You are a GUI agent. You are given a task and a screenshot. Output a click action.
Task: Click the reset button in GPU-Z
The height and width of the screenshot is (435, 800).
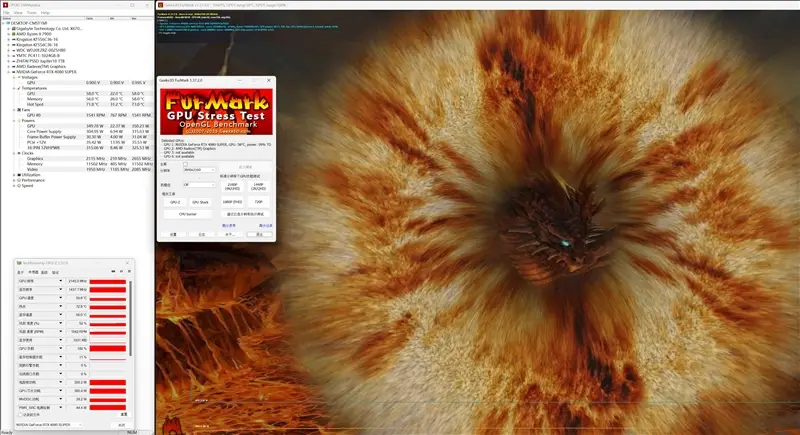click(124, 415)
